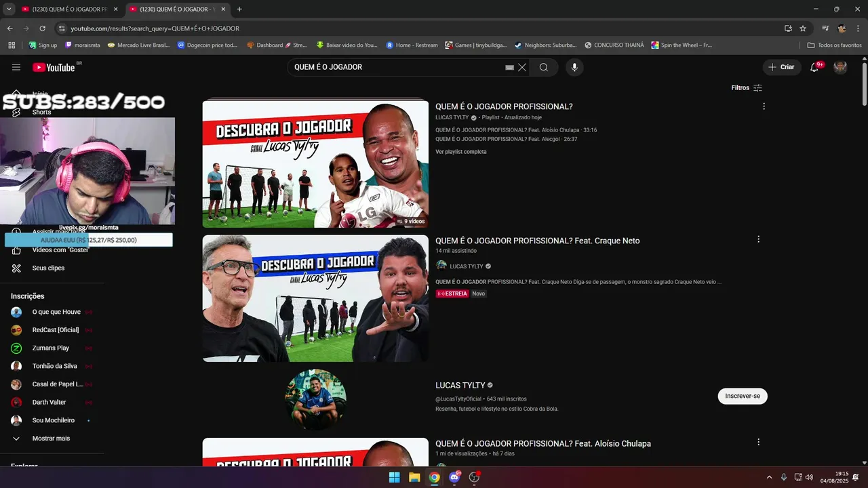868x488 pixels.
Task: Bookmark this page with the star icon
Action: tap(803, 28)
